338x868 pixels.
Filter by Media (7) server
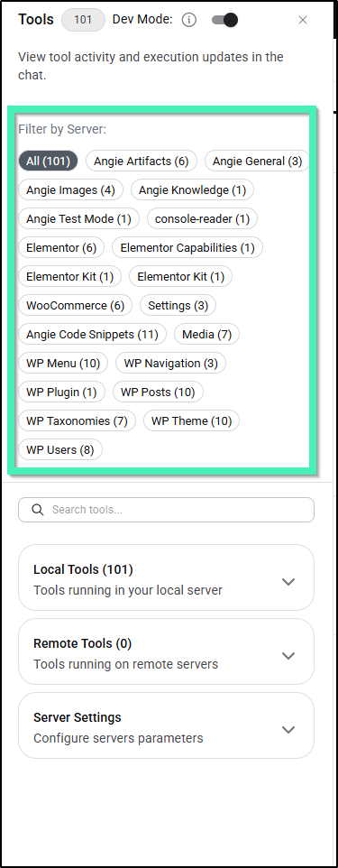pos(207,335)
